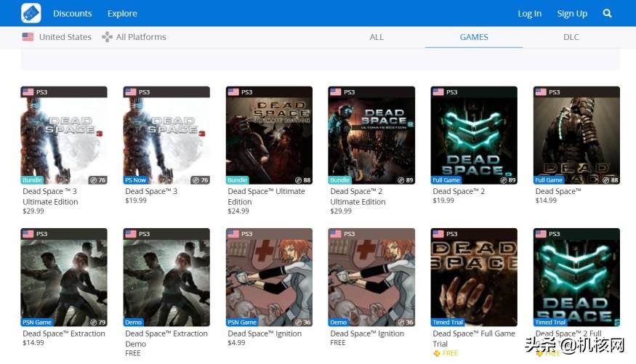
Task: Click the United States flag icon
Action: click(28, 37)
